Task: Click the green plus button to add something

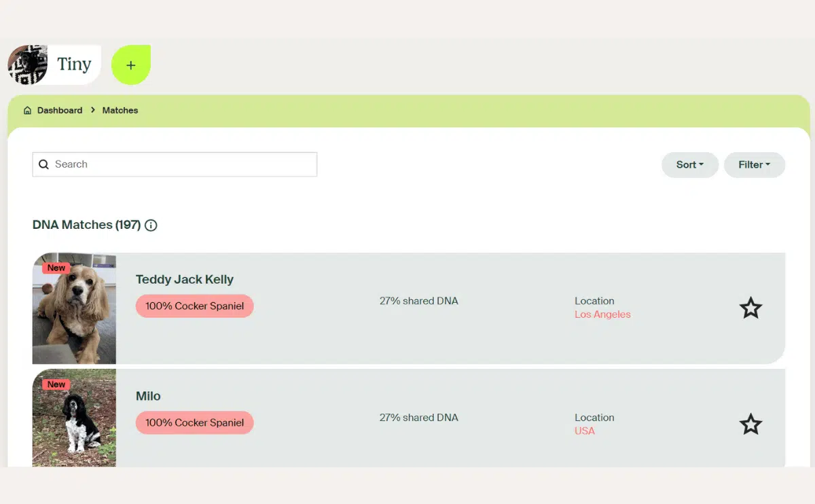Action: (130, 65)
